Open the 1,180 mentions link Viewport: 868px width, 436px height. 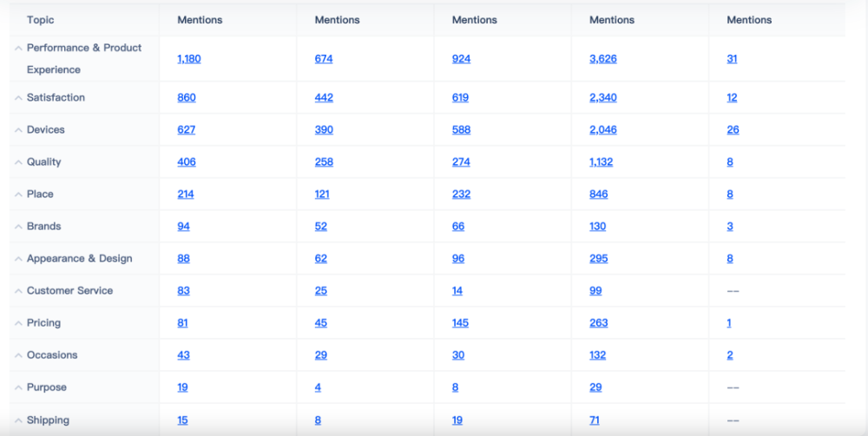pyautogui.click(x=188, y=59)
